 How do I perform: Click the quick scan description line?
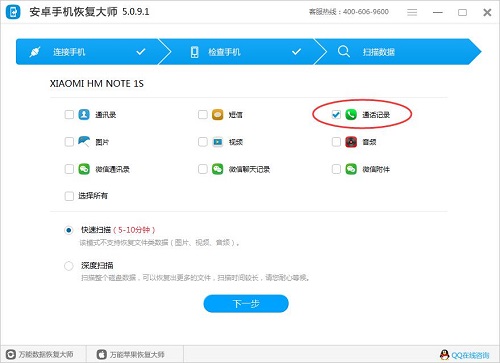click(x=159, y=243)
